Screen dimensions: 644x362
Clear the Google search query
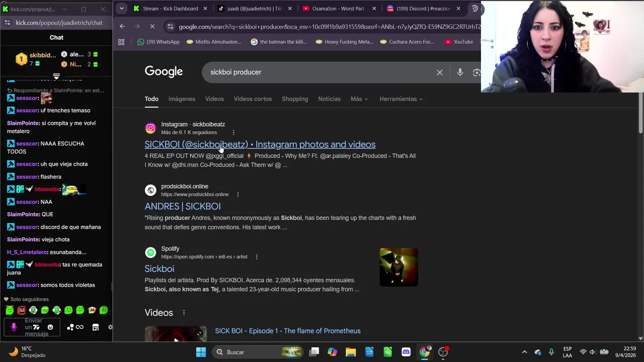point(440,72)
